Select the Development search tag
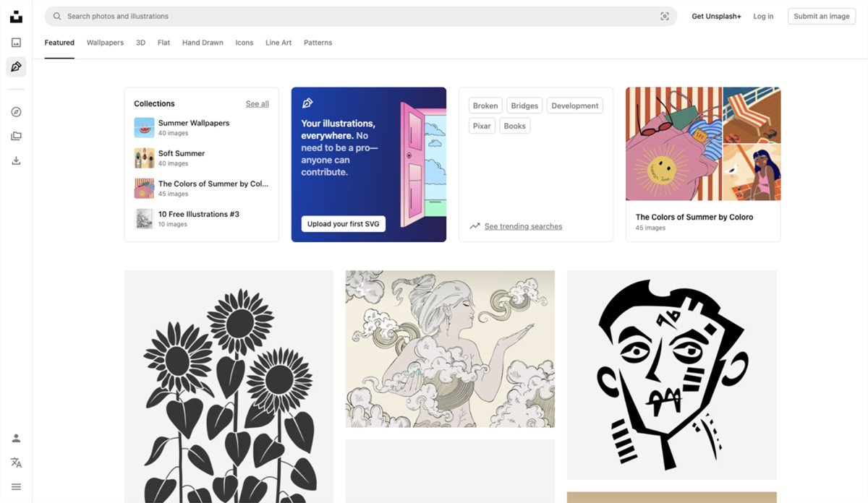Screen dimensions: 868x503 point(575,106)
